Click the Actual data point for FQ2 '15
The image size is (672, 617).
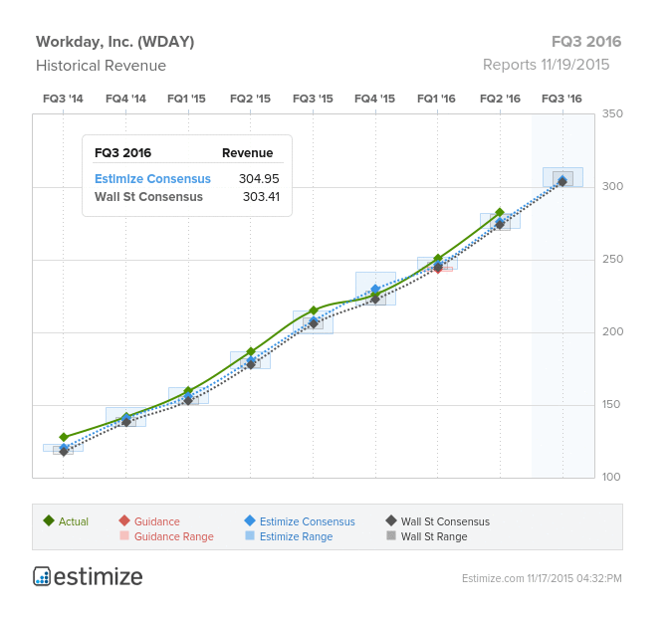[x=251, y=352]
